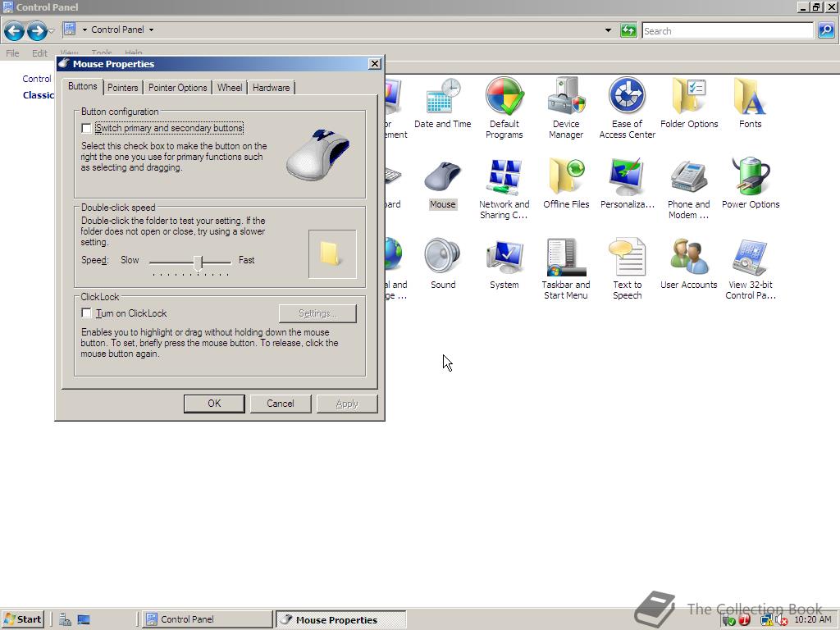
Task: Open the Date and Time applet
Action: click(442, 104)
